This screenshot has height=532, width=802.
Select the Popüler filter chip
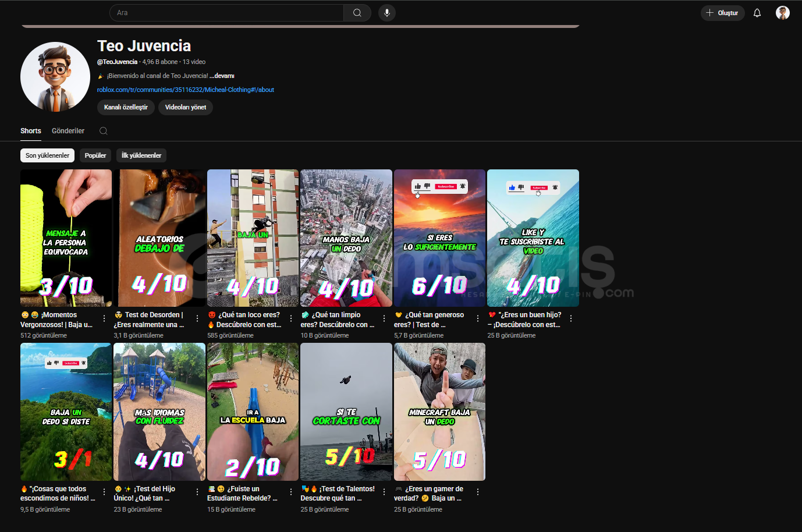(95, 155)
